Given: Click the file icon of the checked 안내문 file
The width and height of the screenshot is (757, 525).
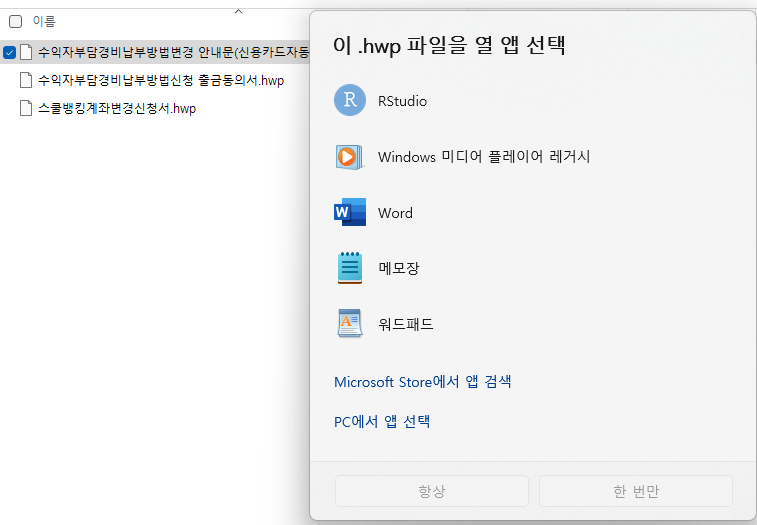Looking at the screenshot, I should (x=26, y=52).
